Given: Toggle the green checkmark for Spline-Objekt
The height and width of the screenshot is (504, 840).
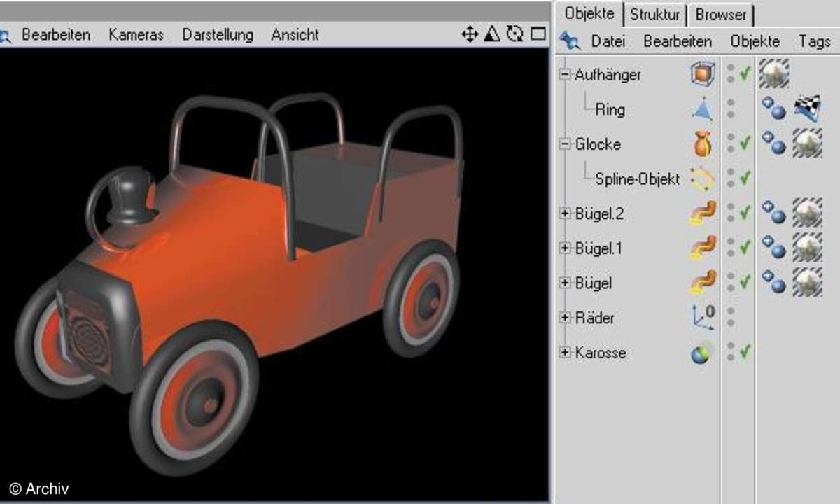Looking at the screenshot, I should click(745, 178).
